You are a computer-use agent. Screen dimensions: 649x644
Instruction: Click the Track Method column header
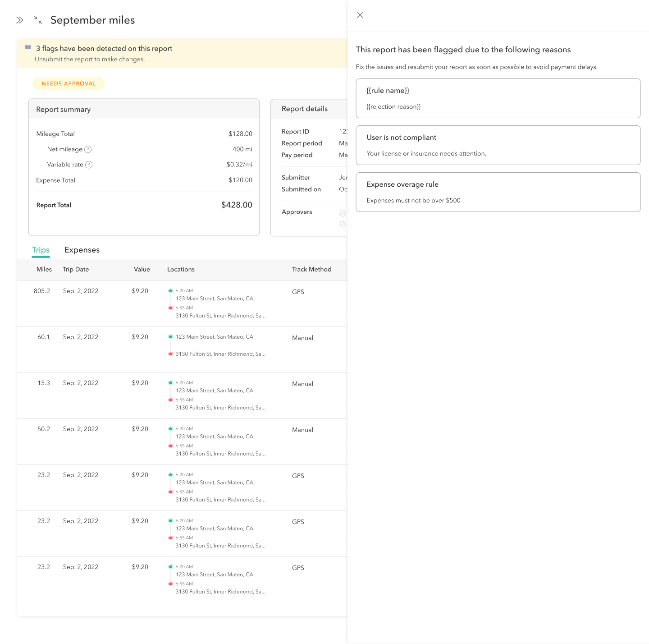point(311,269)
